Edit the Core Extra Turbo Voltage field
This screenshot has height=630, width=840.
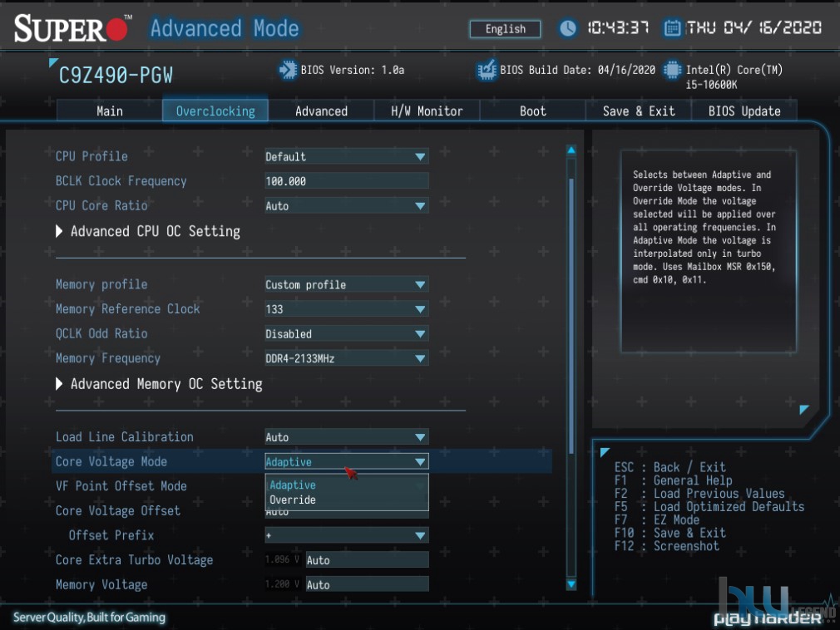tap(367, 560)
